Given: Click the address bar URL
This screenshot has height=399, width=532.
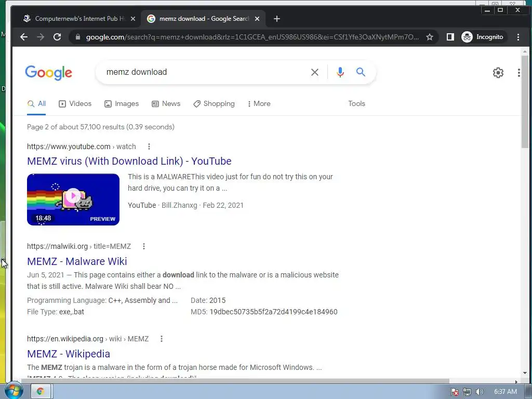Looking at the screenshot, I should pyautogui.click(x=252, y=37).
